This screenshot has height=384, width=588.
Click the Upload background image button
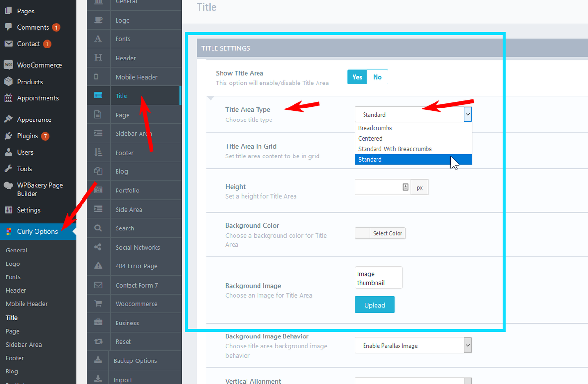(x=375, y=305)
